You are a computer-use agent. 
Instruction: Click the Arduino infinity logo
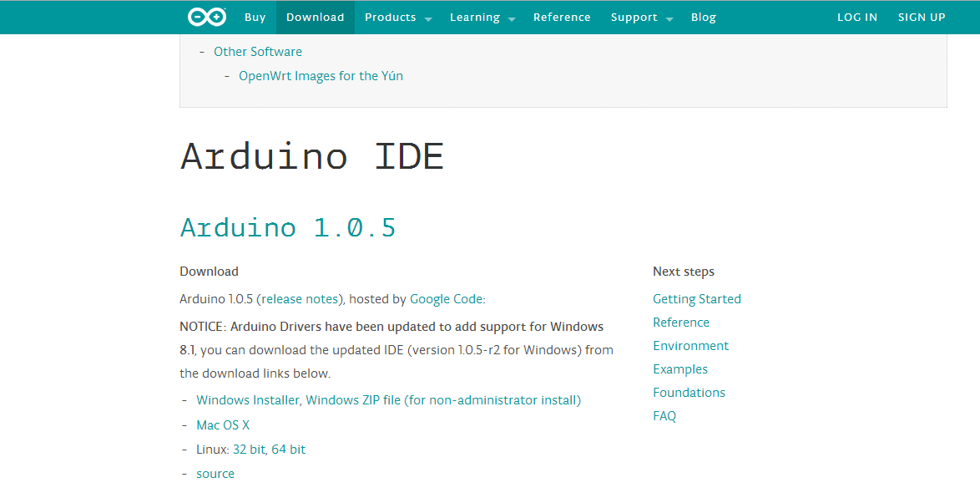click(207, 17)
